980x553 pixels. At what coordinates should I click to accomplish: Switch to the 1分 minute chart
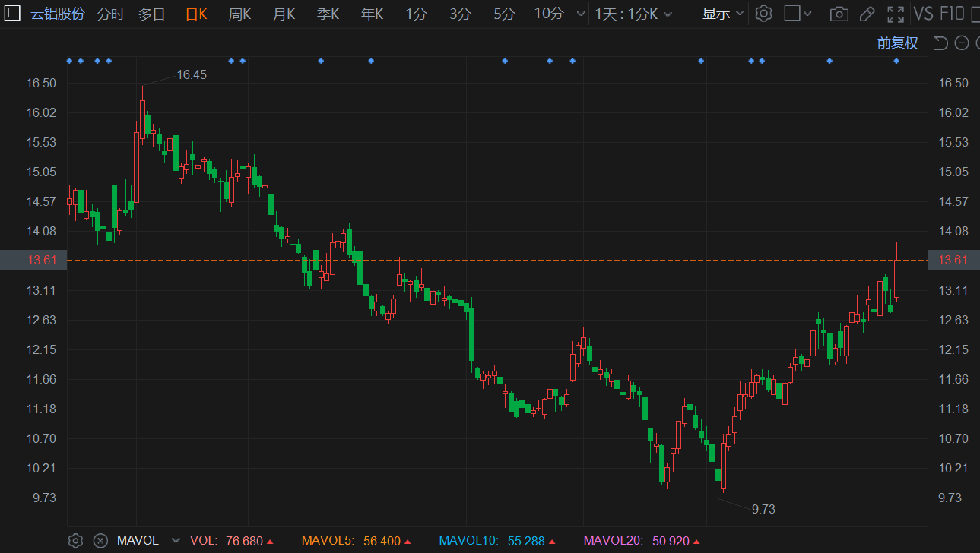pyautogui.click(x=416, y=14)
